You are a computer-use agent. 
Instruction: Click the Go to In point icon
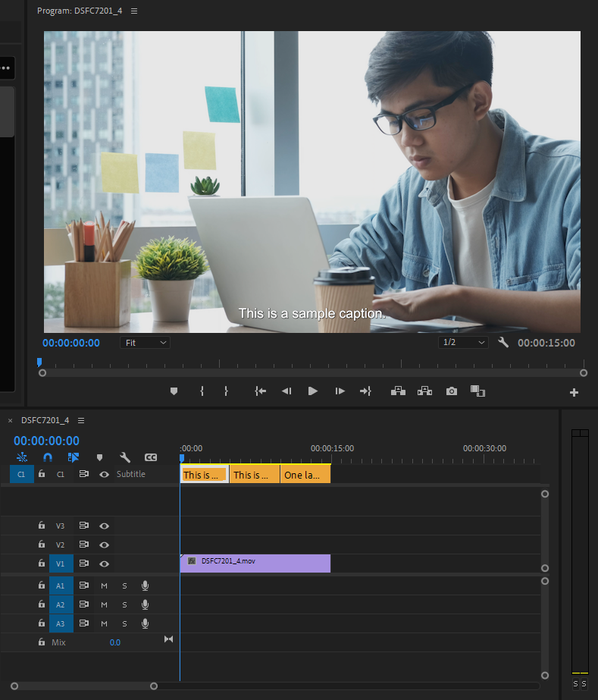pos(261,391)
